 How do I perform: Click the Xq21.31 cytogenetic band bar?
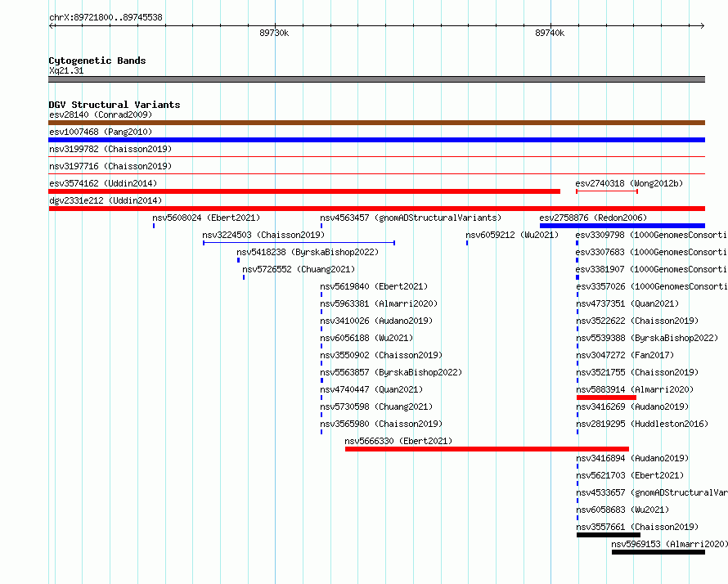[x=376, y=79]
